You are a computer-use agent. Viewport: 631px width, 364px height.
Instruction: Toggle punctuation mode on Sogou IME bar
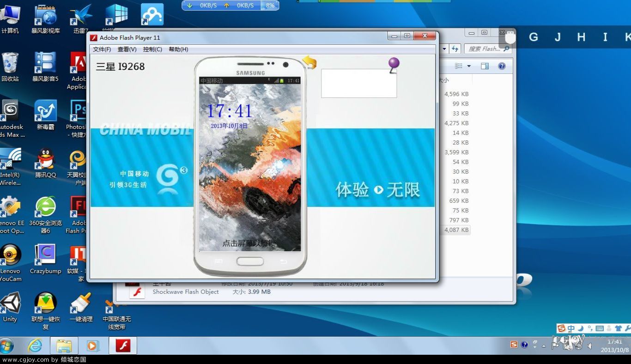tap(590, 328)
